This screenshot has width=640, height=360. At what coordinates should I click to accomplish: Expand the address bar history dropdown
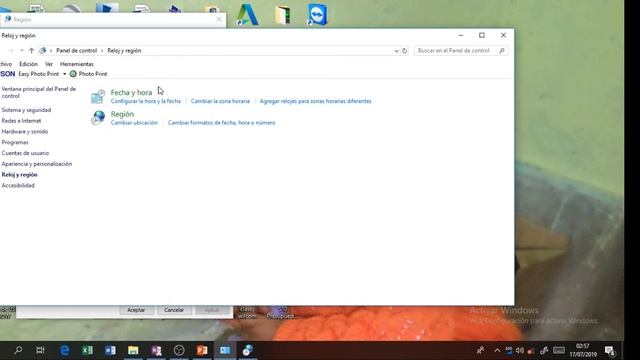click(396, 51)
